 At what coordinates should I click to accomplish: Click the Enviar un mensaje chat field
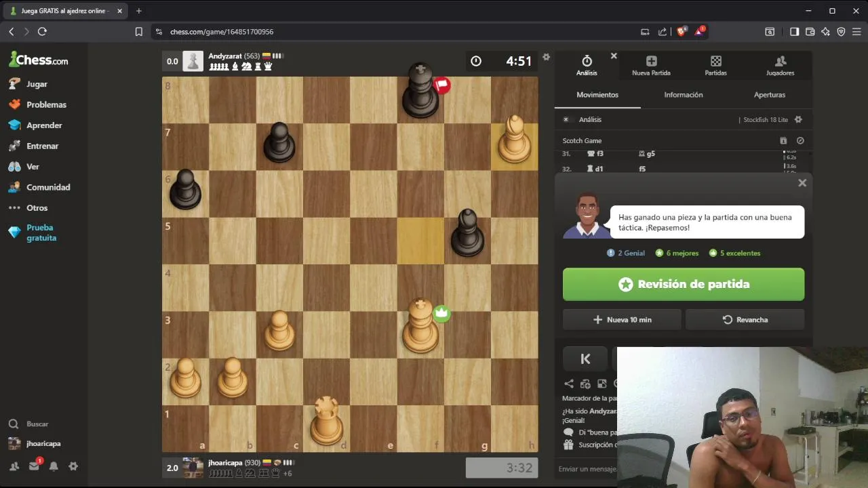click(x=587, y=468)
